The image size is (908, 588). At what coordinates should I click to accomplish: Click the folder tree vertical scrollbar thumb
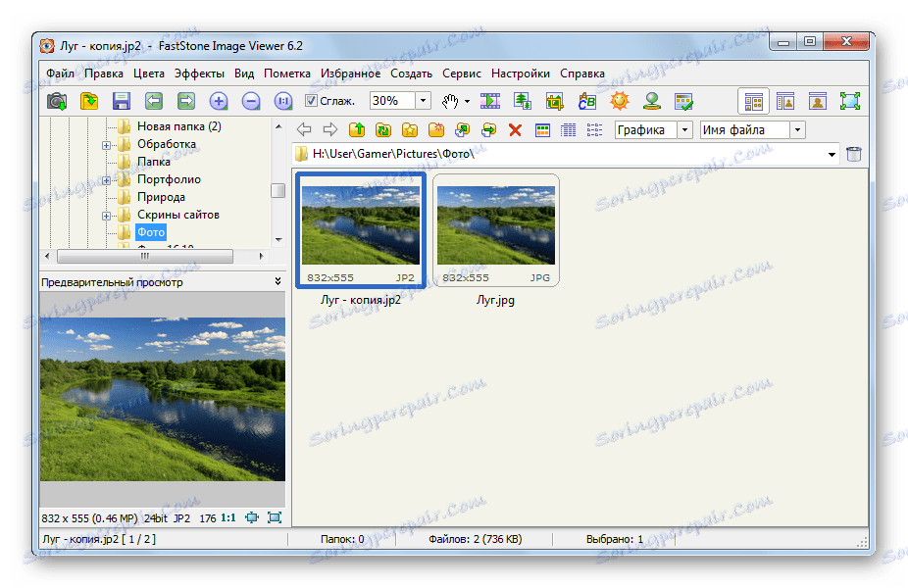(278, 190)
